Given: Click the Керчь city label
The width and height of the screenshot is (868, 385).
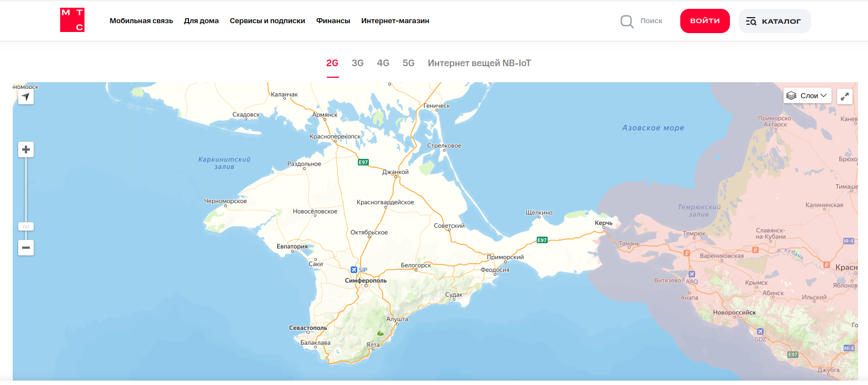Looking at the screenshot, I should coord(604,223).
